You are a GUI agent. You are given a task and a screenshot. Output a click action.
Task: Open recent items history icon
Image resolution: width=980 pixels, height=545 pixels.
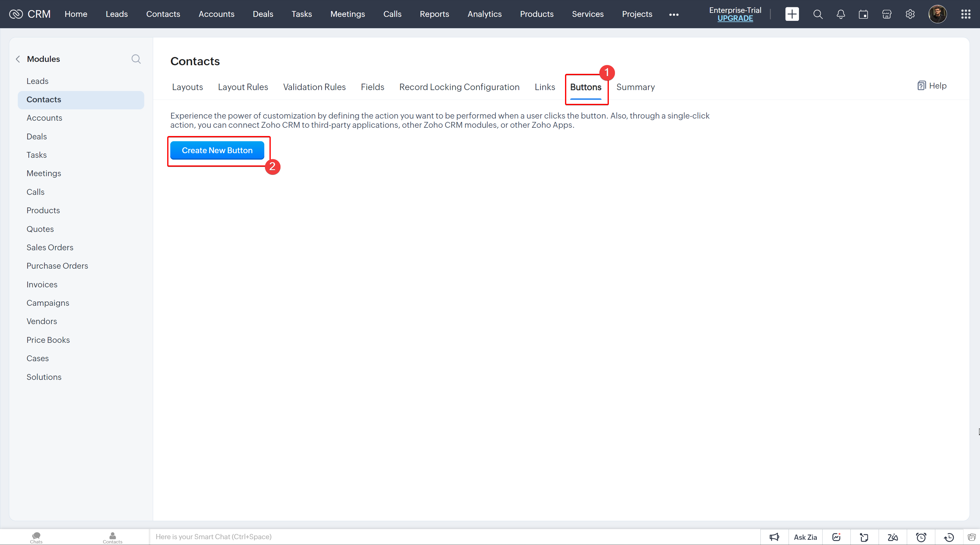click(x=949, y=537)
